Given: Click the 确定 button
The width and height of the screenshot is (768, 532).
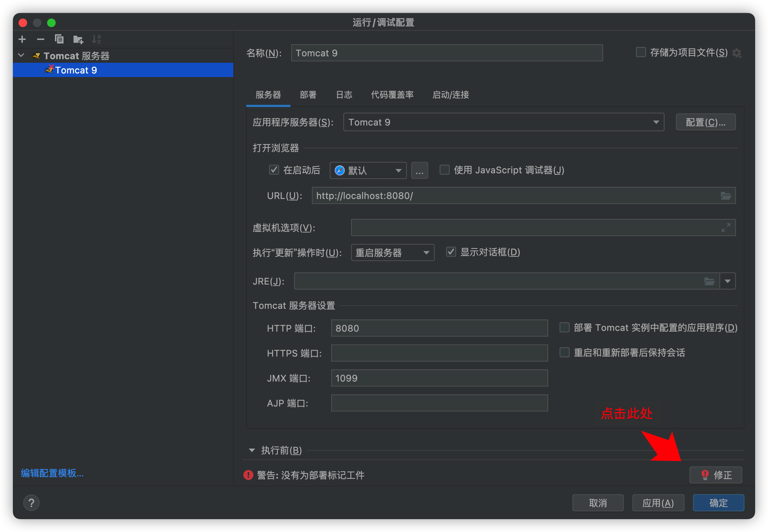Looking at the screenshot, I should click(718, 503).
